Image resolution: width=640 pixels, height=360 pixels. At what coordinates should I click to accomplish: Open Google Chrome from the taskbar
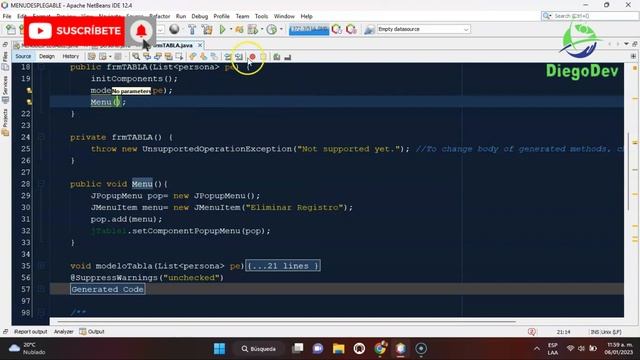pos(380,349)
